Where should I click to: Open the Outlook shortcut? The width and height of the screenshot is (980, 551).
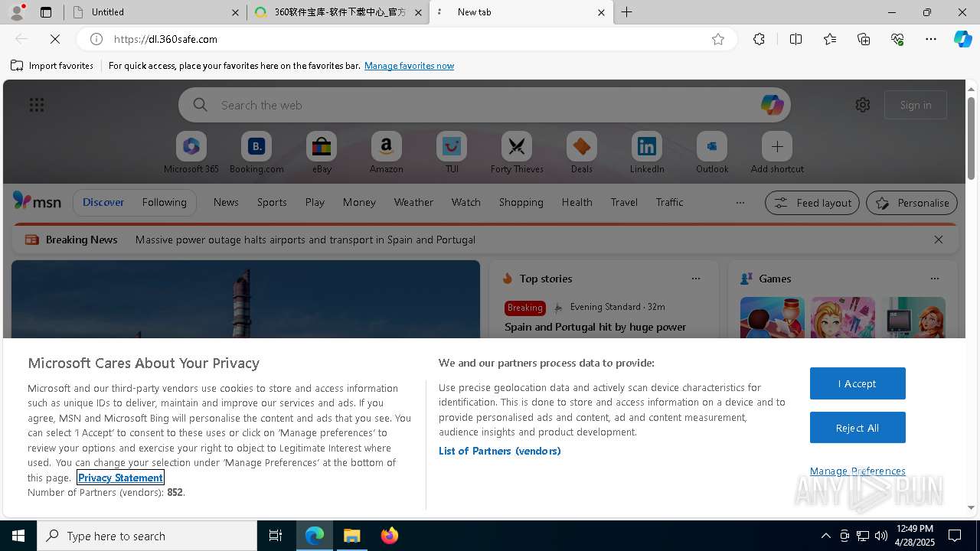click(x=712, y=152)
